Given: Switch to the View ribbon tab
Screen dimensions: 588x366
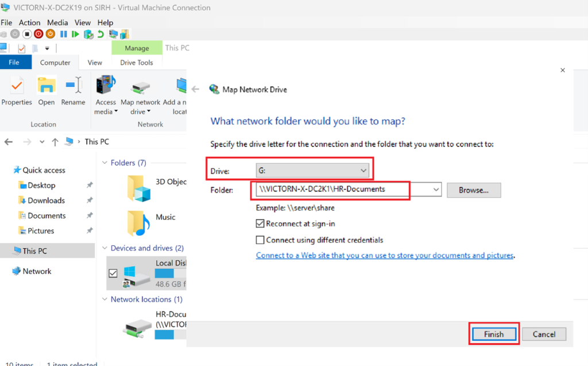Looking at the screenshot, I should click(x=95, y=63).
